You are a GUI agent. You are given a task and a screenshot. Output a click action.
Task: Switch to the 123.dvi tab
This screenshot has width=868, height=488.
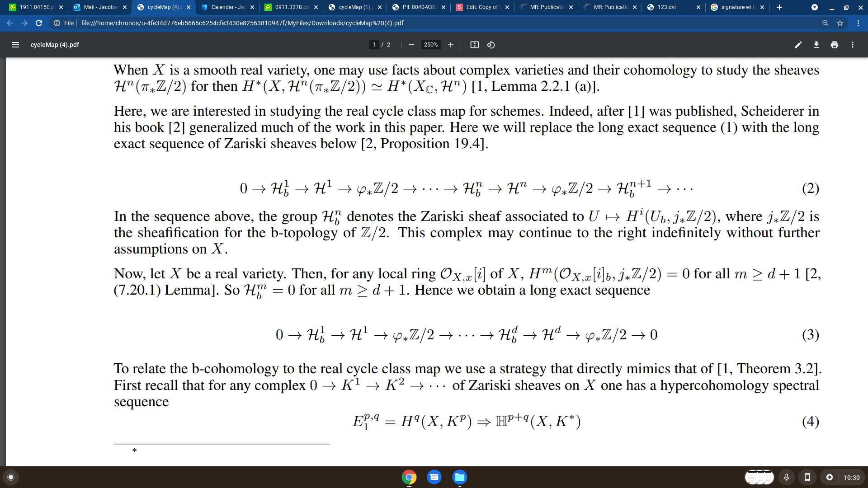click(x=666, y=7)
